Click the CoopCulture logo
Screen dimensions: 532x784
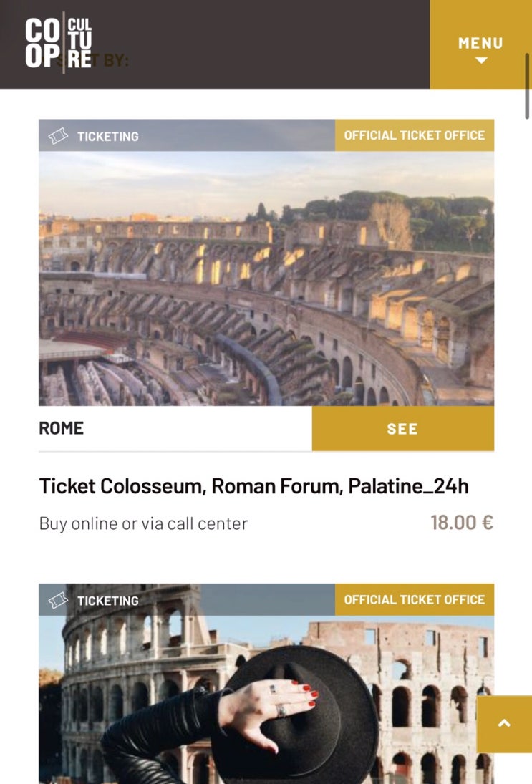click(59, 43)
